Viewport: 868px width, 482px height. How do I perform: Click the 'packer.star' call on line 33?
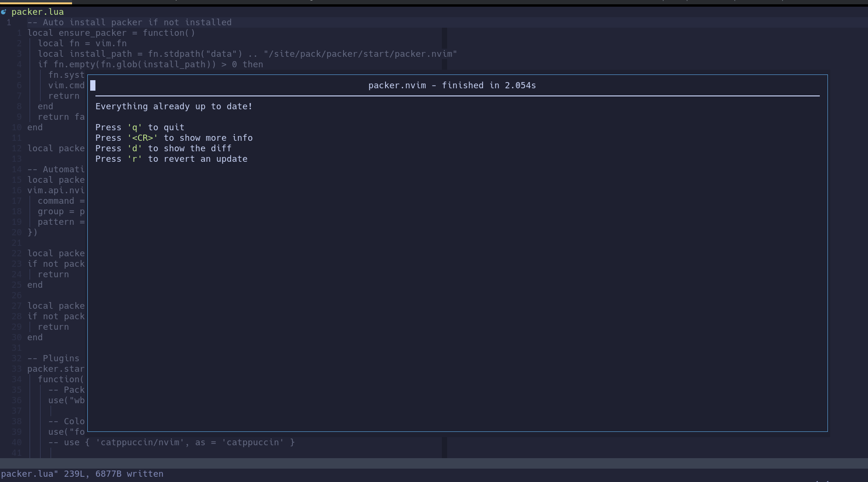56,368
